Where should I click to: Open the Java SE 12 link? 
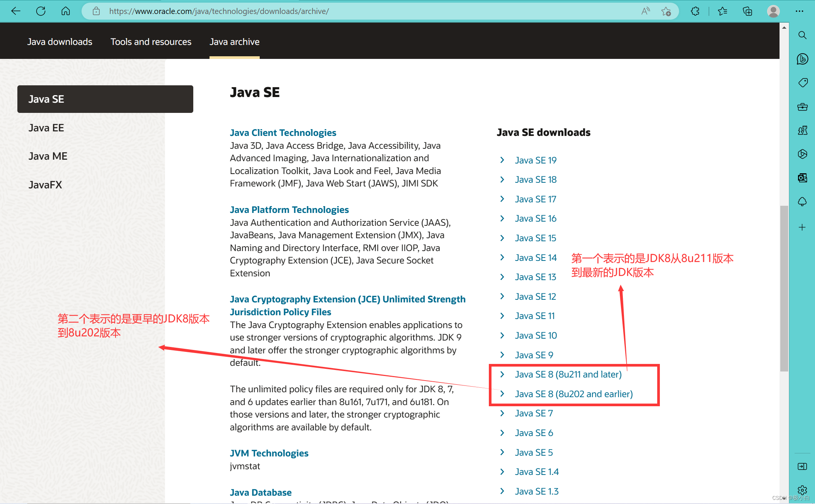[536, 297]
